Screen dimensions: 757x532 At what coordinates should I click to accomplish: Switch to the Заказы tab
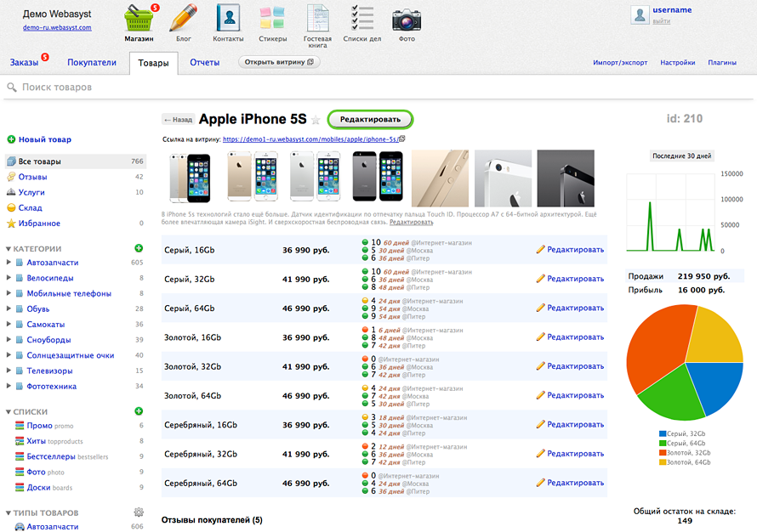coord(24,63)
